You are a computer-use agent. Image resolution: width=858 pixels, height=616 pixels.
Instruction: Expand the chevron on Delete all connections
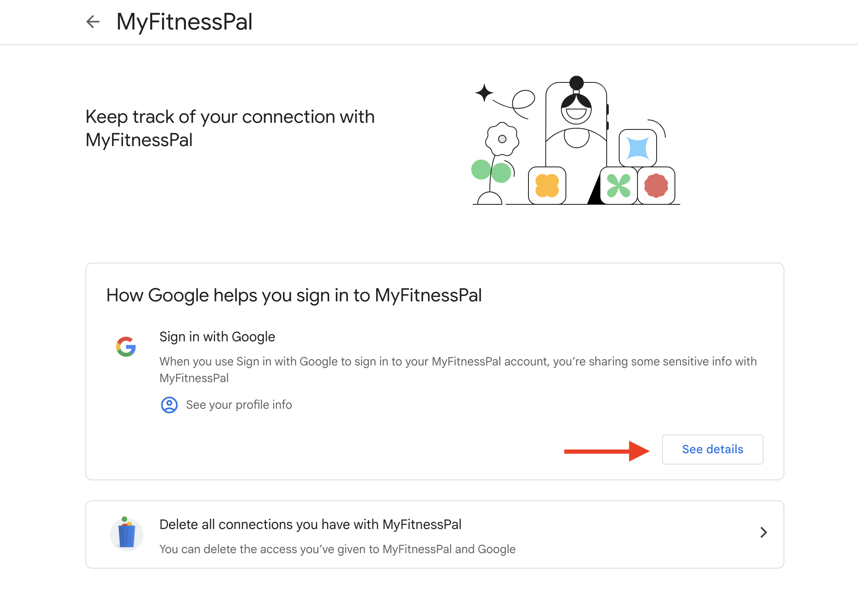coord(763,533)
